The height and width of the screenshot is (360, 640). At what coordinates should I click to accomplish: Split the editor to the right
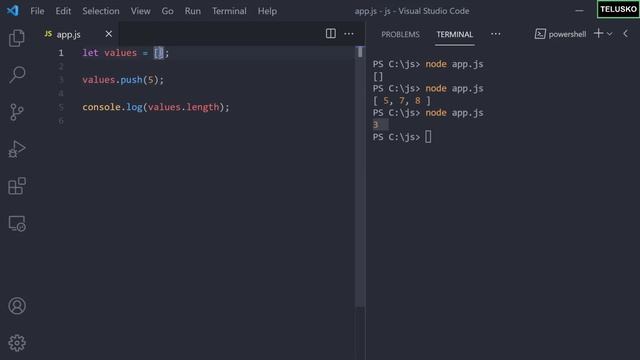(331, 33)
